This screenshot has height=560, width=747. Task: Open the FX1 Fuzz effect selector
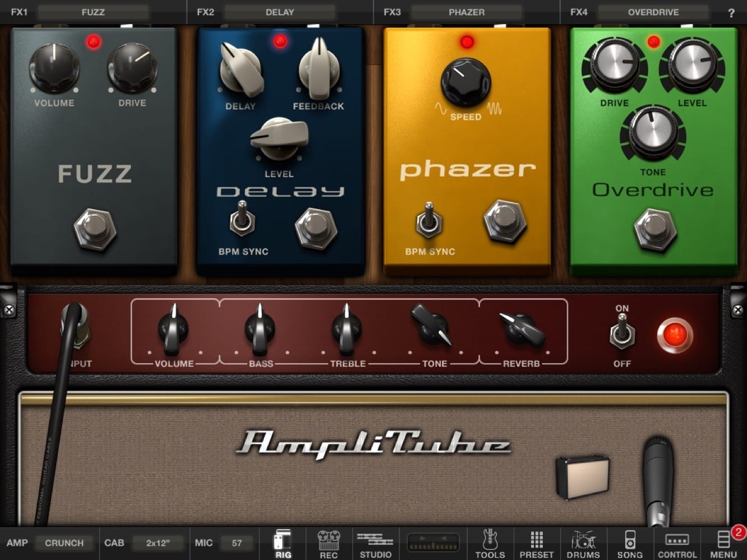93,12
